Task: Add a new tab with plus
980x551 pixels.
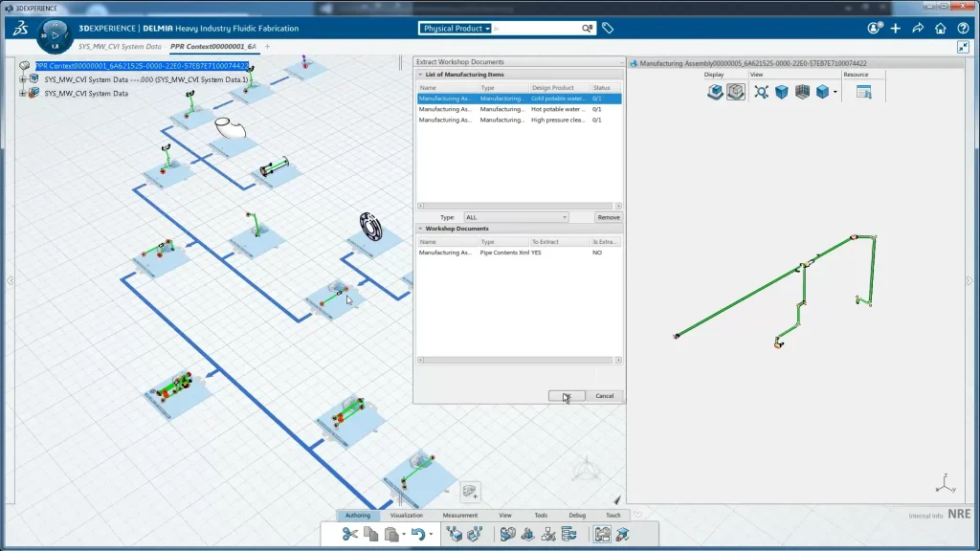Action: click(268, 46)
